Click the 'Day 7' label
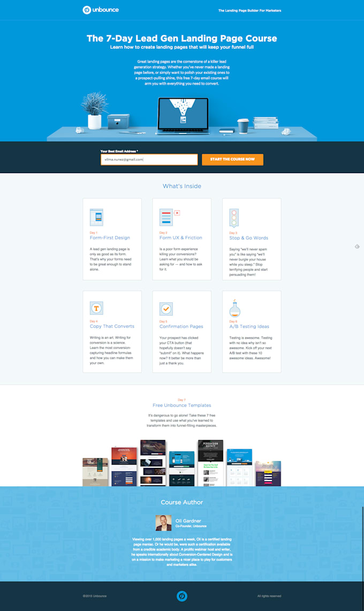The width and height of the screenshot is (364, 611). click(x=181, y=400)
